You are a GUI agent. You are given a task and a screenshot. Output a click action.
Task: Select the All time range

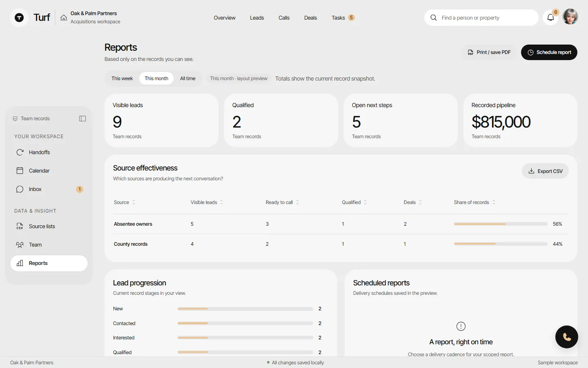point(188,79)
